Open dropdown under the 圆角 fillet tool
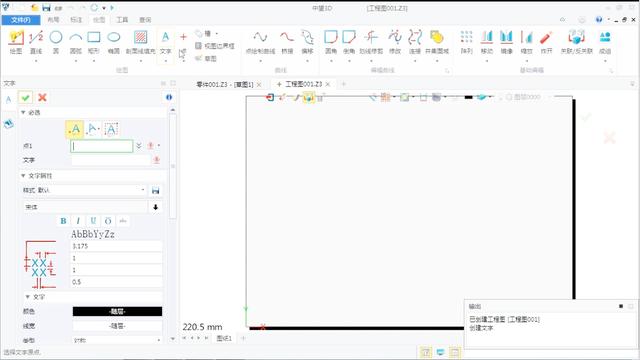This screenshot has width=640, height=360. tap(331, 61)
